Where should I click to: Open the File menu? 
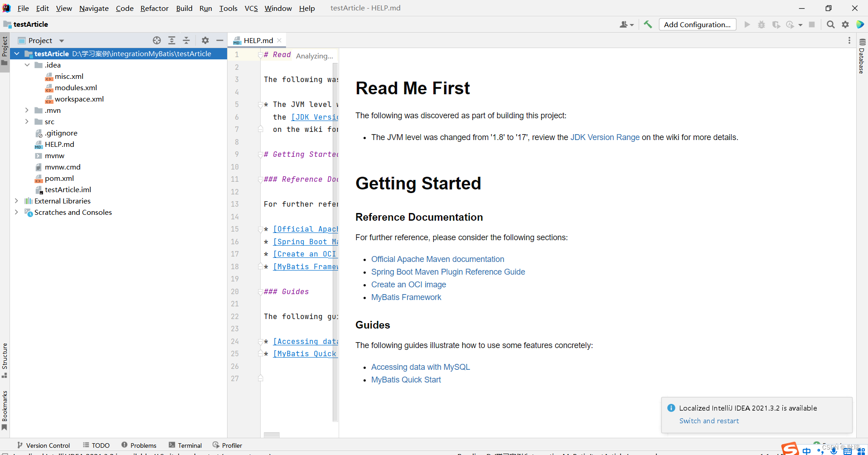click(23, 8)
